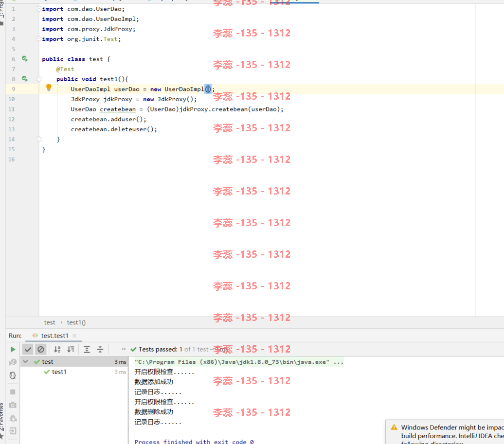
Task: Click run gutter icon beside test1 method
Action: pos(25,79)
